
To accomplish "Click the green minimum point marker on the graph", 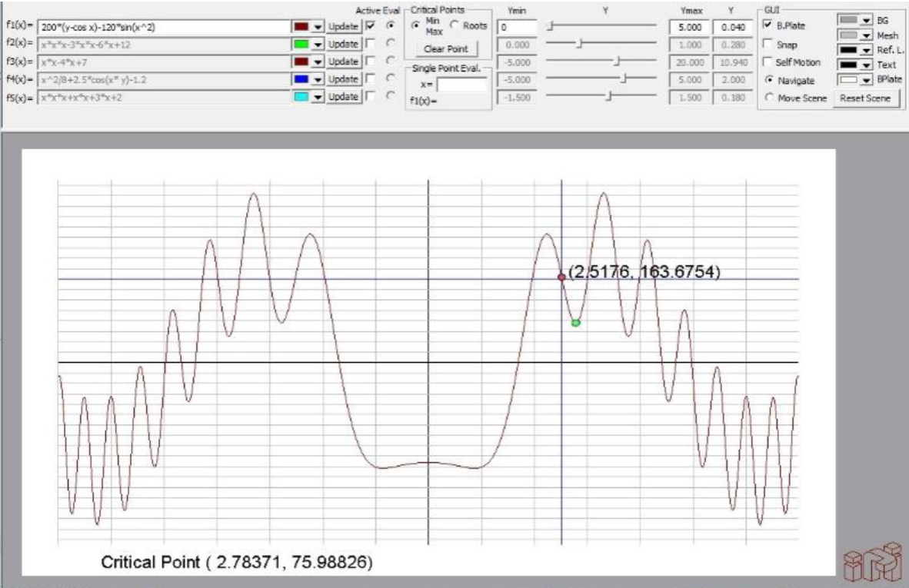I will [576, 323].
